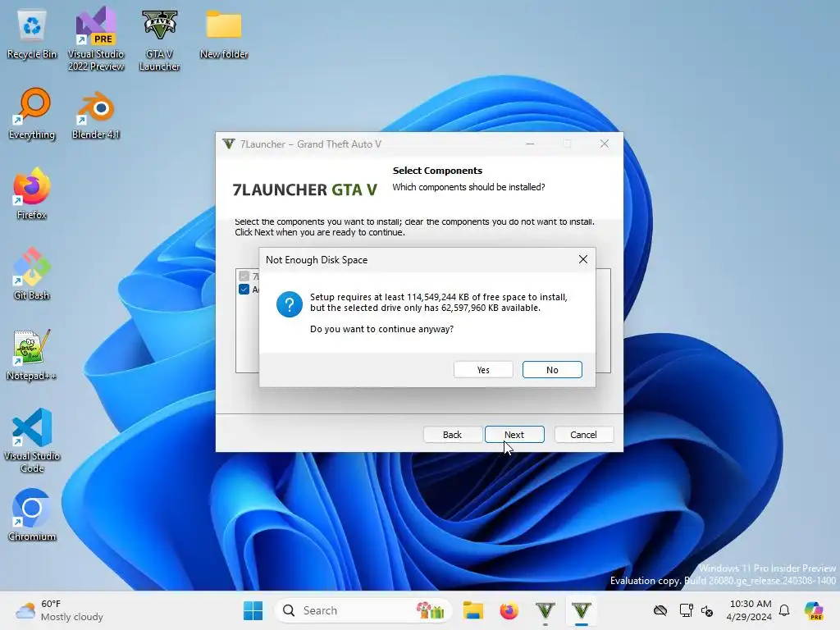The height and width of the screenshot is (630, 840).
Task: Click the Back button in the installer
Action: pos(452,435)
